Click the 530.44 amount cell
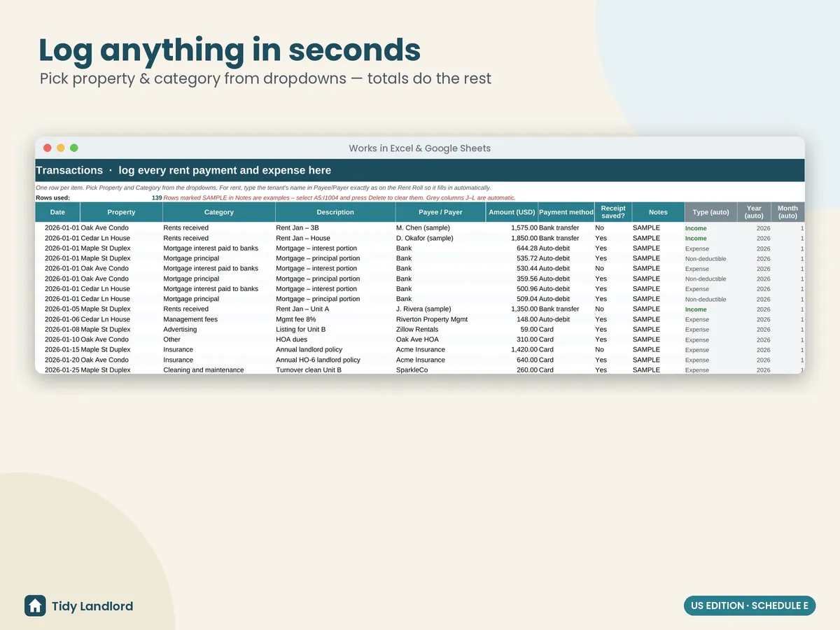This screenshot has height=630, width=840. pyautogui.click(x=512, y=268)
